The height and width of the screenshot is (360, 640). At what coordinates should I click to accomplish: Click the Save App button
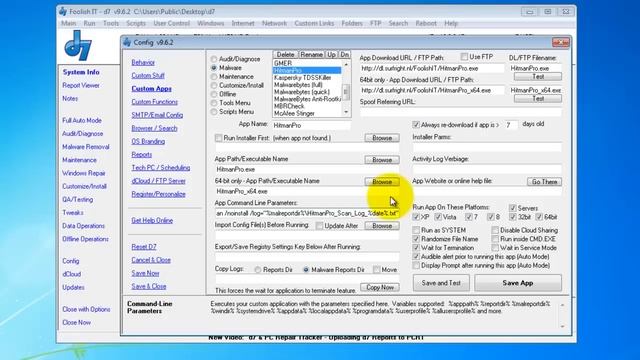point(518,283)
